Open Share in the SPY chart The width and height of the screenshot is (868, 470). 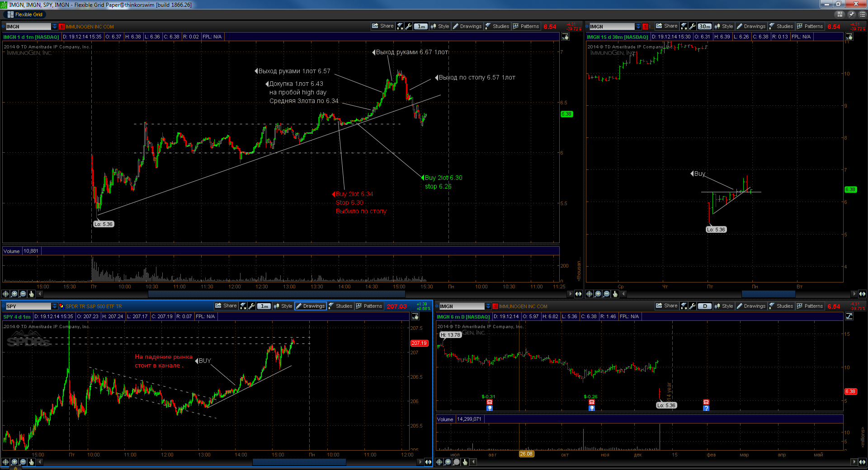click(x=226, y=306)
